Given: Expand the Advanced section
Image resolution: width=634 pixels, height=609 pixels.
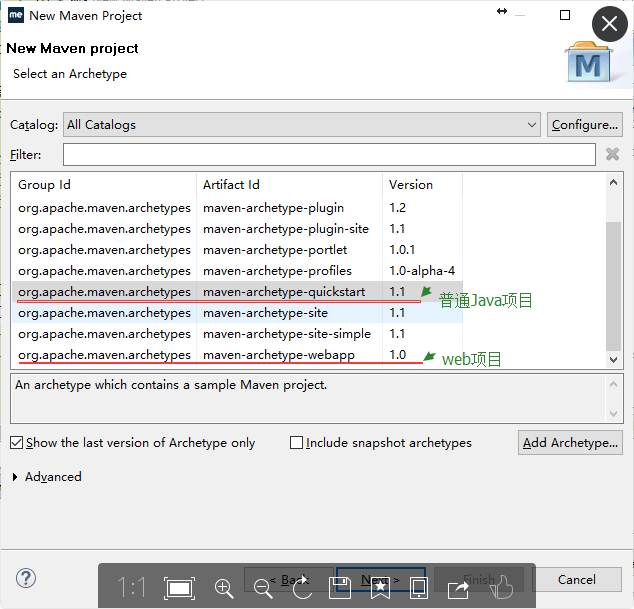Looking at the screenshot, I should 15,477.
